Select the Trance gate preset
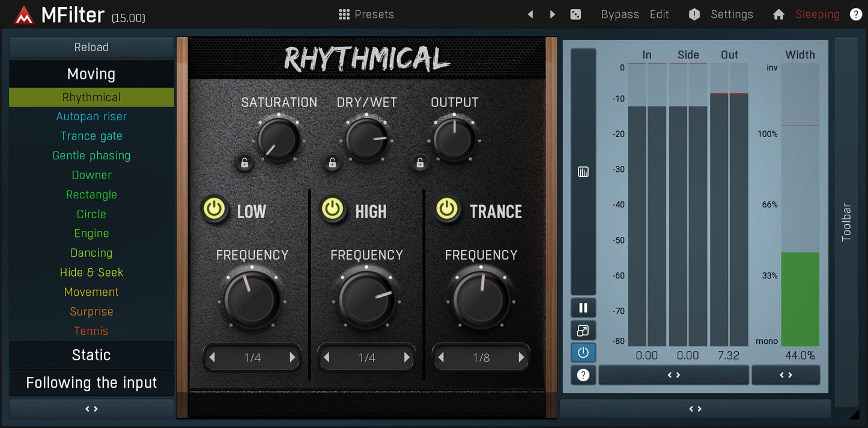The image size is (868, 428). click(91, 136)
